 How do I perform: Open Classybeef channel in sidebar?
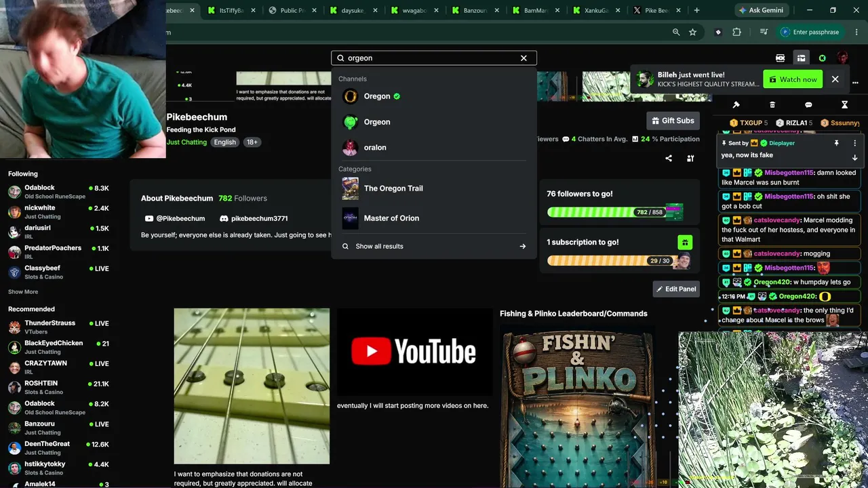point(58,272)
